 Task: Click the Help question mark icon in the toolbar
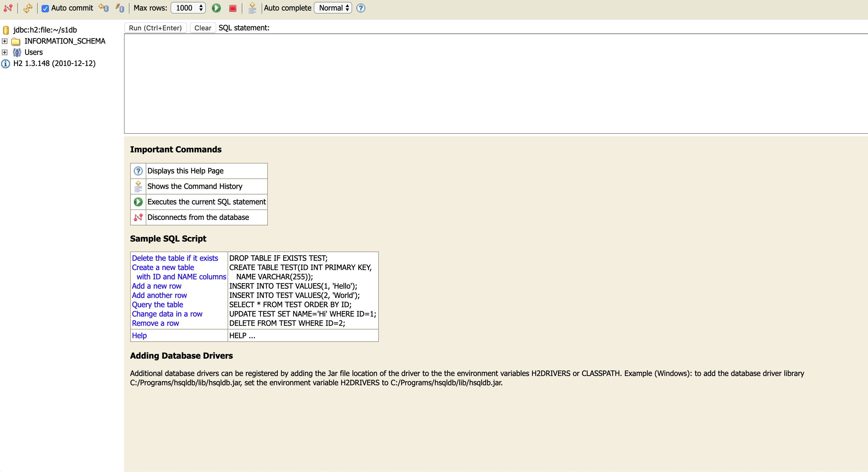pyautogui.click(x=361, y=8)
